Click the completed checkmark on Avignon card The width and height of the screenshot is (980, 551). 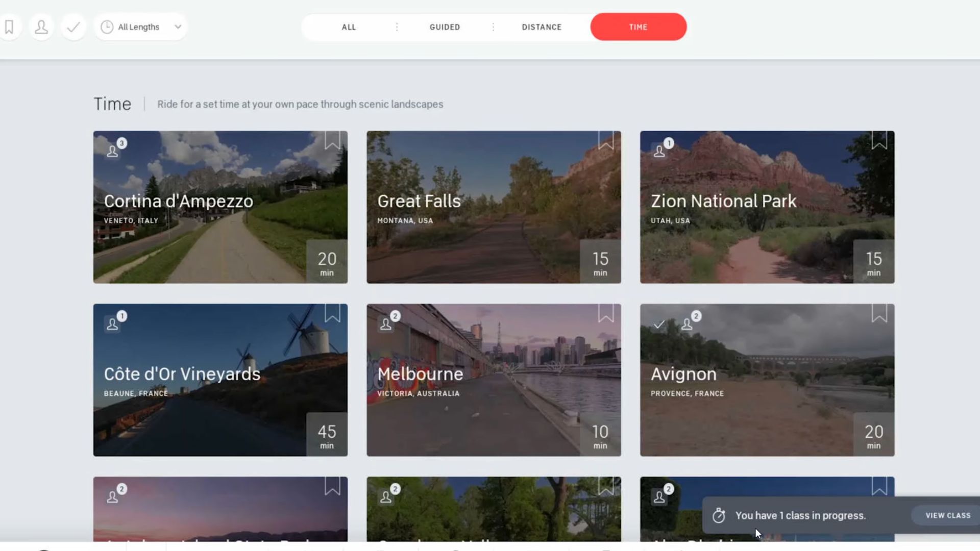659,324
